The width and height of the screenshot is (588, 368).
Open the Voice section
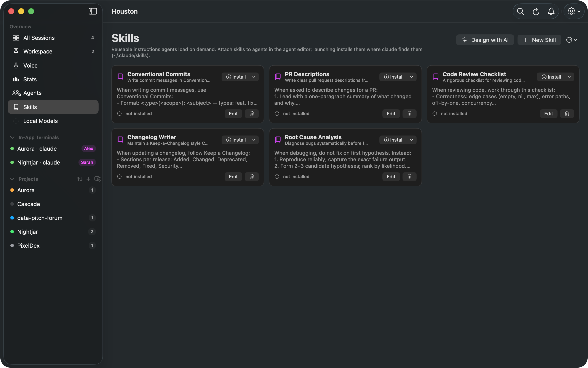53,65
